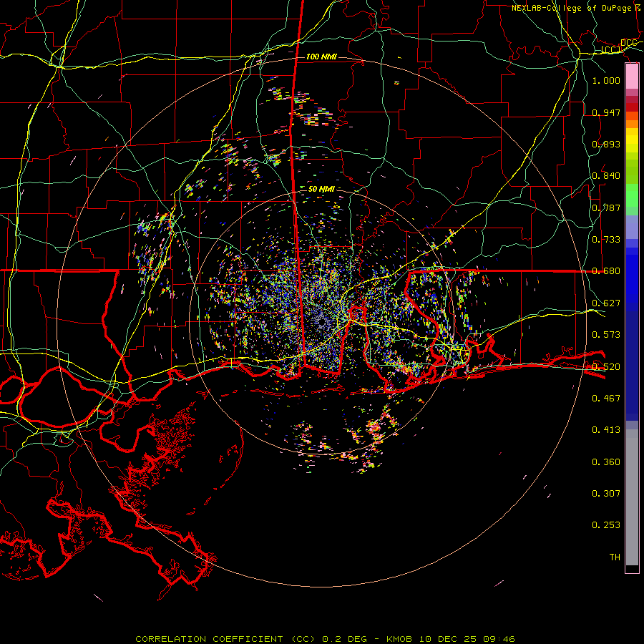Click the TH threshold label
Image resolution: width=644 pixels, height=644 pixels.
pos(615,557)
